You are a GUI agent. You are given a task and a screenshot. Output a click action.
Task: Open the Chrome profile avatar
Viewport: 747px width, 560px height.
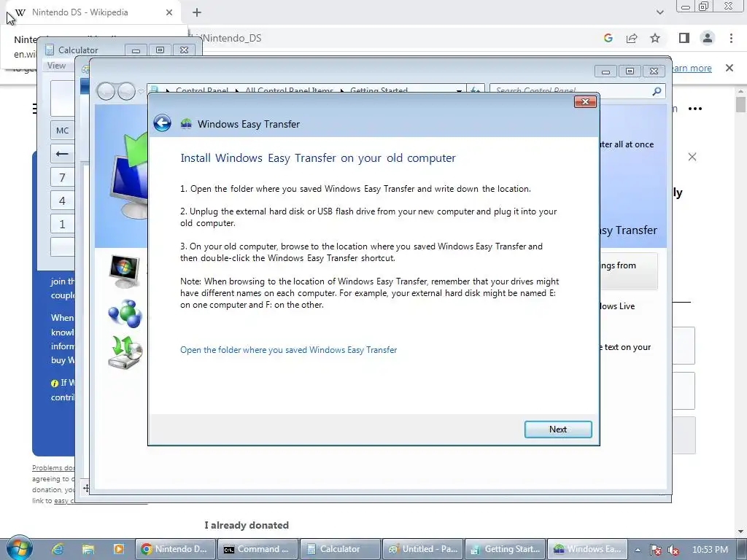click(708, 38)
